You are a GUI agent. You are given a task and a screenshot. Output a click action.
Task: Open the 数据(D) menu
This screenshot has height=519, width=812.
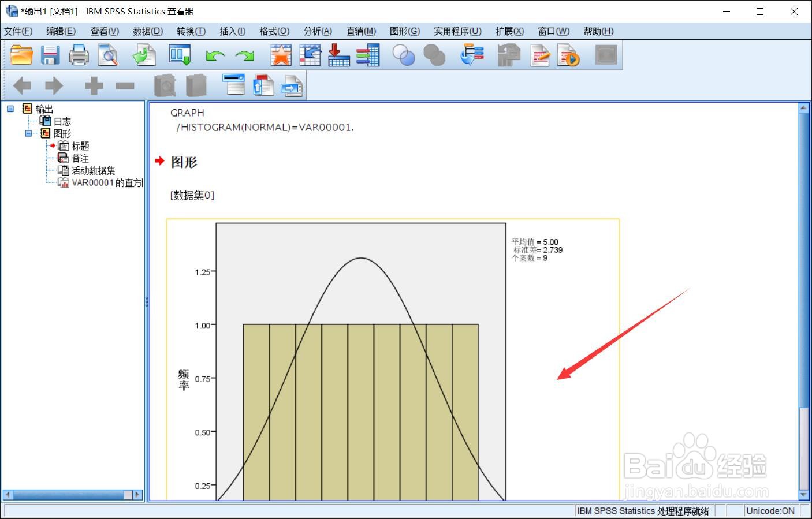[148, 31]
